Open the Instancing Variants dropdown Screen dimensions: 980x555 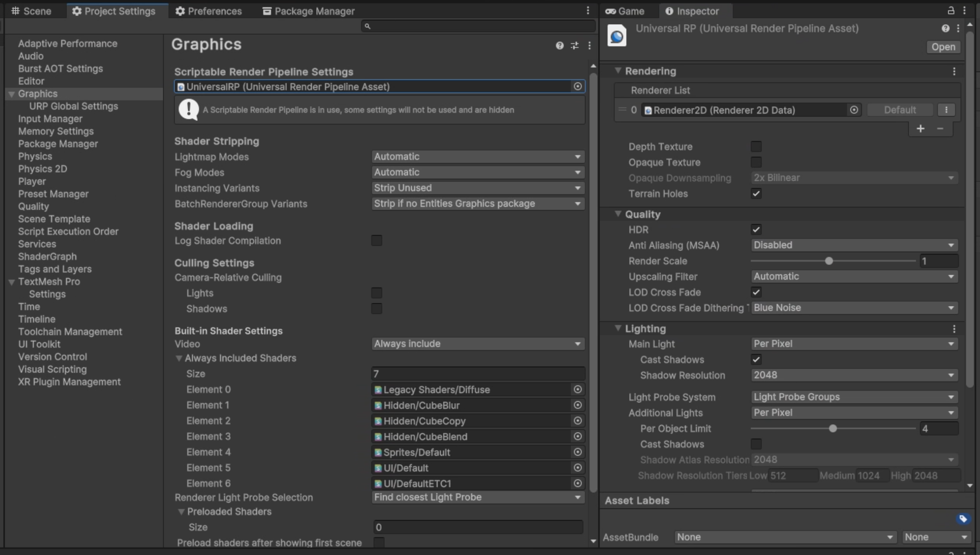click(x=478, y=188)
